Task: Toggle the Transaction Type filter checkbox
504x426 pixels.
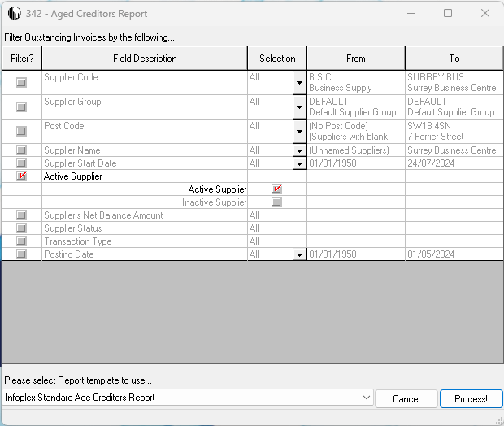Action: click(x=21, y=241)
